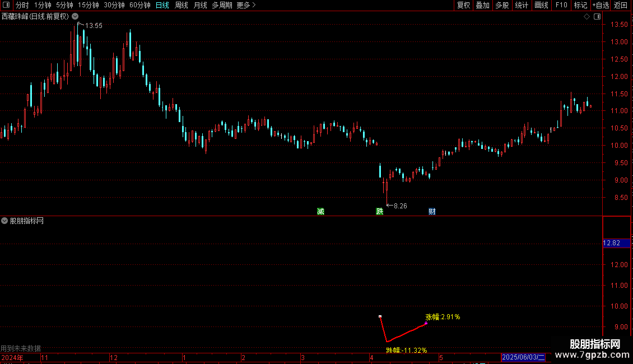
Task: Click the 涨幅:2.91% label
Action: click(443, 317)
